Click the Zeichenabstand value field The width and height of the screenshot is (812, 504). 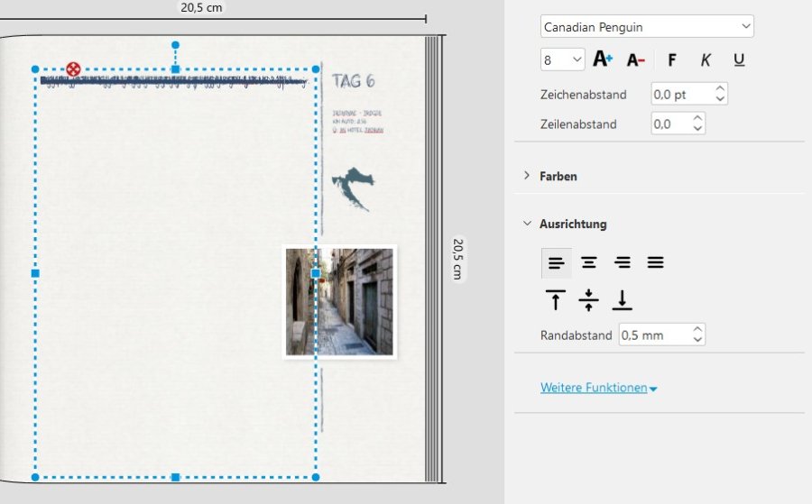point(680,94)
